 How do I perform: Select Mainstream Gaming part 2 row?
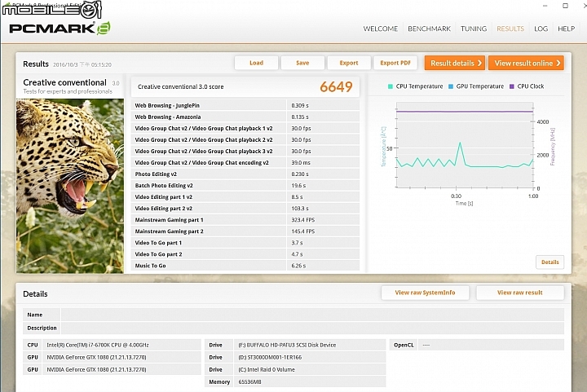[245, 231]
